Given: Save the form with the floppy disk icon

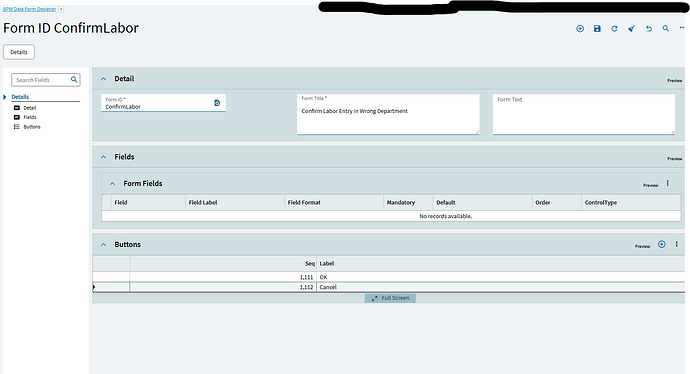Looking at the screenshot, I should coord(597,29).
